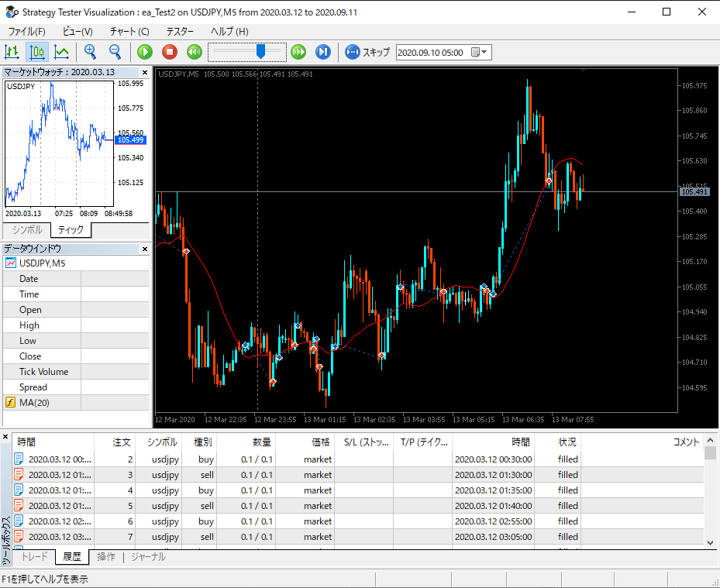Maximize the Strategy Tester window

point(667,12)
